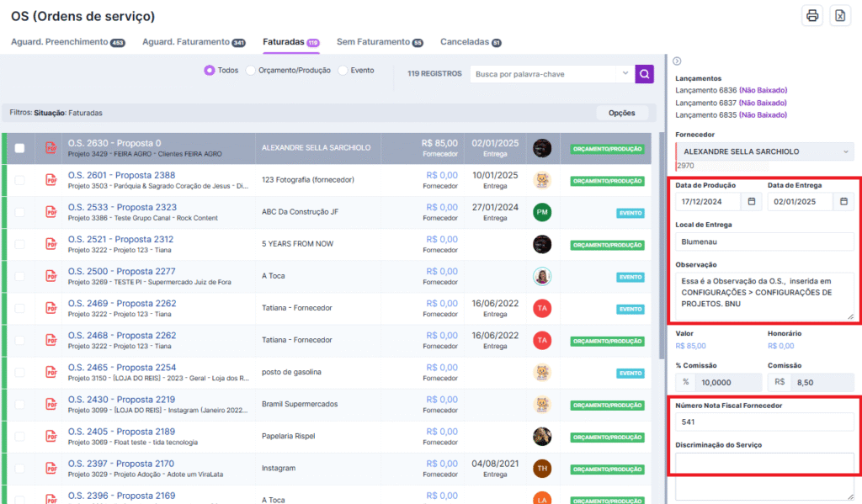Edit the % Comissão value field
Viewport: 862px width, 504px height.
click(x=728, y=383)
